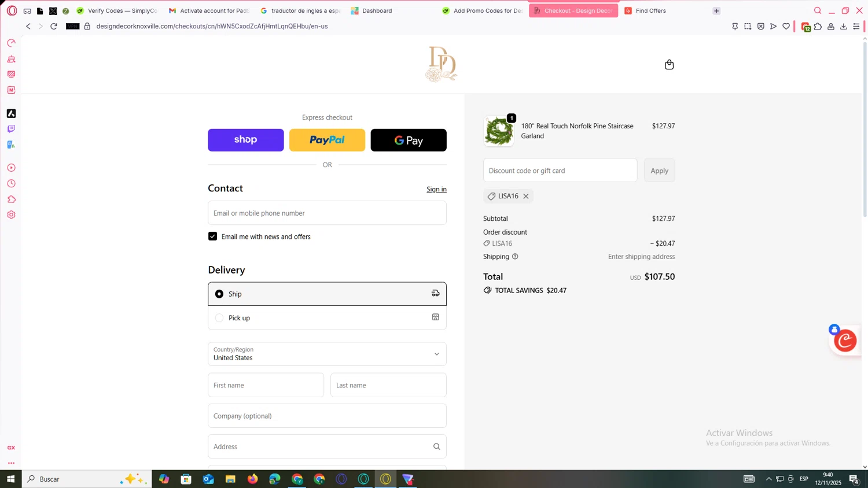Image resolution: width=868 pixels, height=488 pixels.
Task: Click the orange chat assistant bubble
Action: pos(845,341)
